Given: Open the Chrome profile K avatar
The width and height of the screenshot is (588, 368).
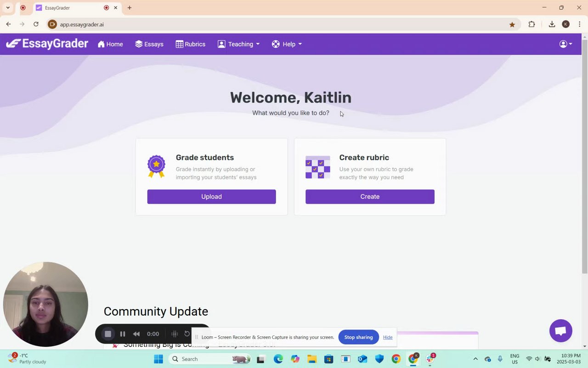Looking at the screenshot, I should [x=565, y=24].
